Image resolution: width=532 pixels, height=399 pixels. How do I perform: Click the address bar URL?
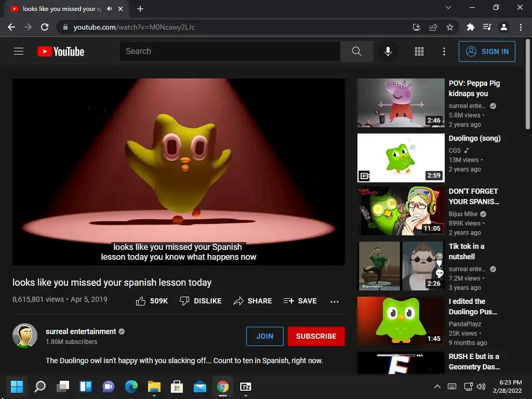click(134, 27)
